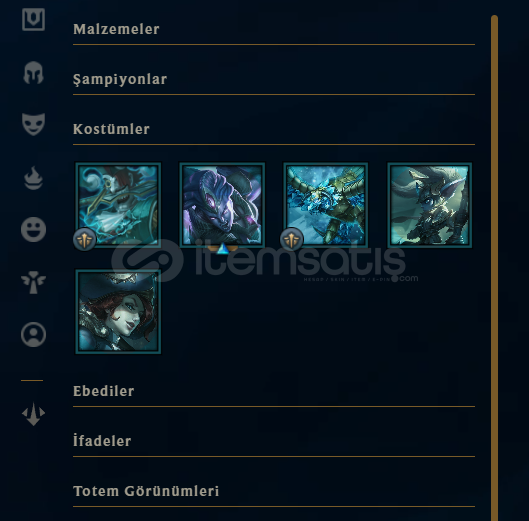Select the skins mask sidebar icon
This screenshot has height=521, width=529.
point(33,124)
